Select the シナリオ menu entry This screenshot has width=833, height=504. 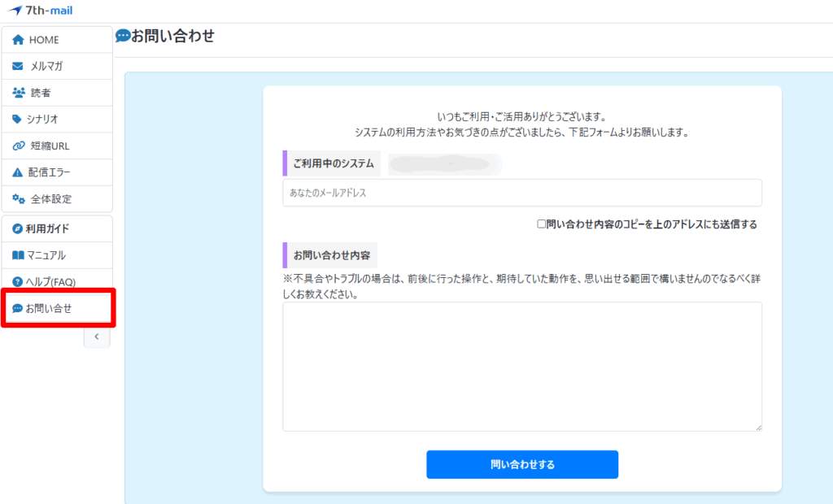coord(42,119)
